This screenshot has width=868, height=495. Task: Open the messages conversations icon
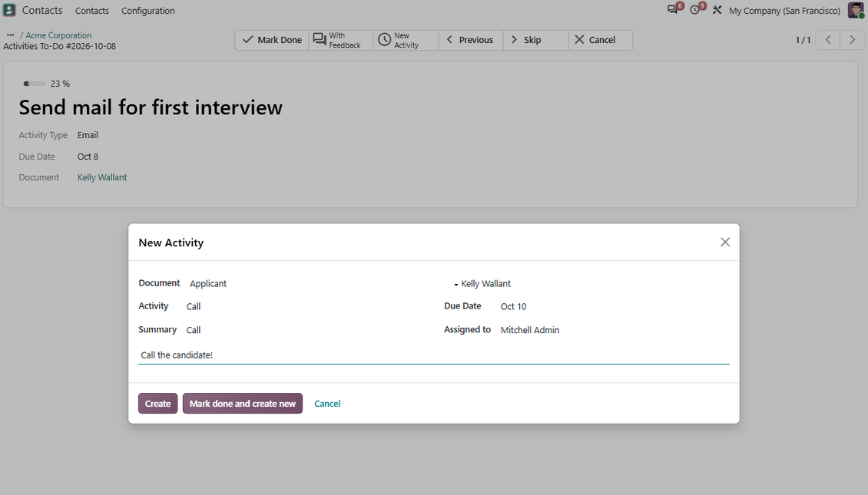coord(673,10)
